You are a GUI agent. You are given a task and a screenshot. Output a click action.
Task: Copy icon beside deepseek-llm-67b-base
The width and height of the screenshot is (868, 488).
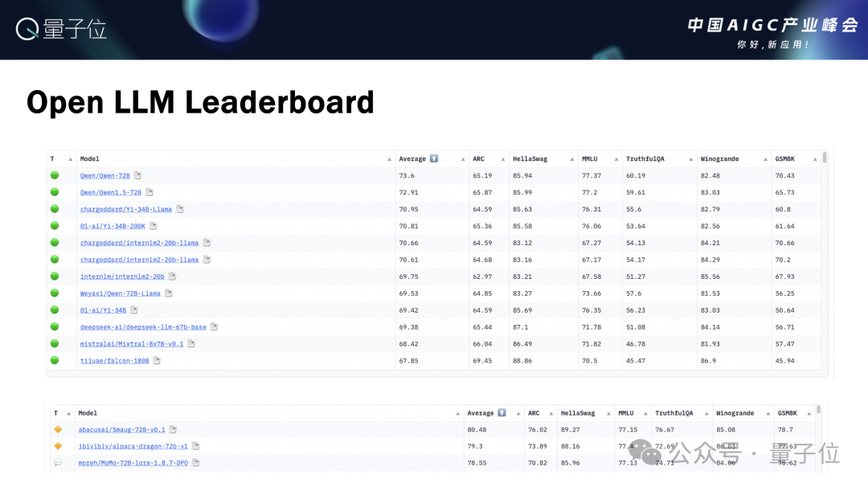pyautogui.click(x=215, y=327)
